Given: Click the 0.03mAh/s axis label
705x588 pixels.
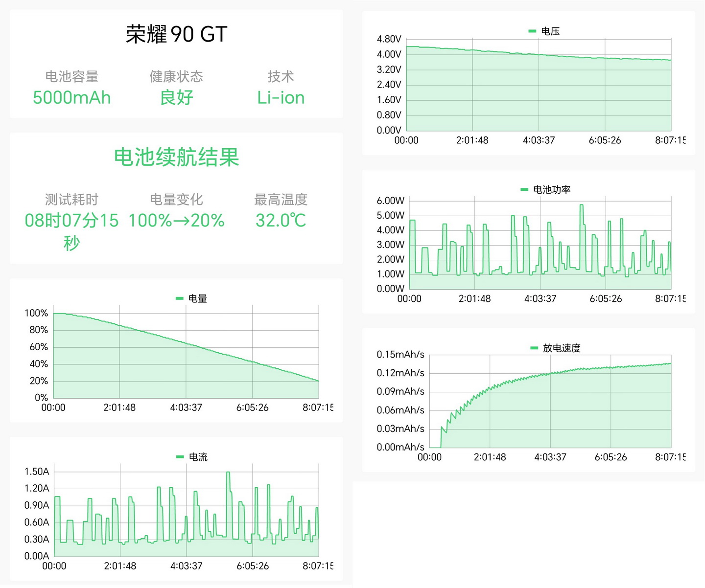Looking at the screenshot, I should click(x=400, y=429).
